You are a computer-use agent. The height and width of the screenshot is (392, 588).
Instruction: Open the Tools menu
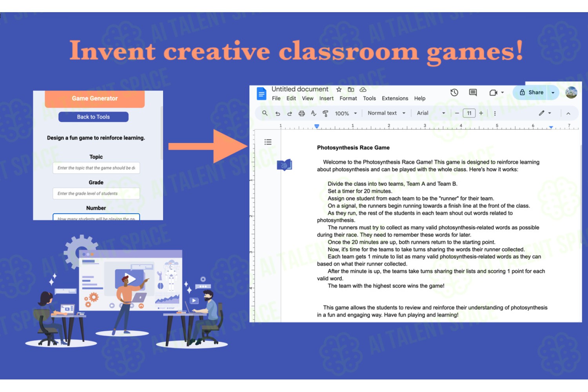click(369, 98)
